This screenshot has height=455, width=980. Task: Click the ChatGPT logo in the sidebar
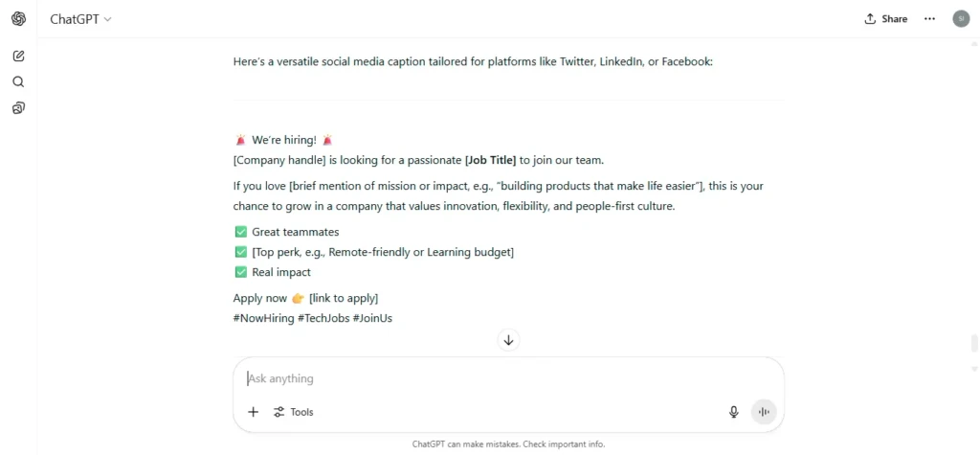(x=19, y=19)
